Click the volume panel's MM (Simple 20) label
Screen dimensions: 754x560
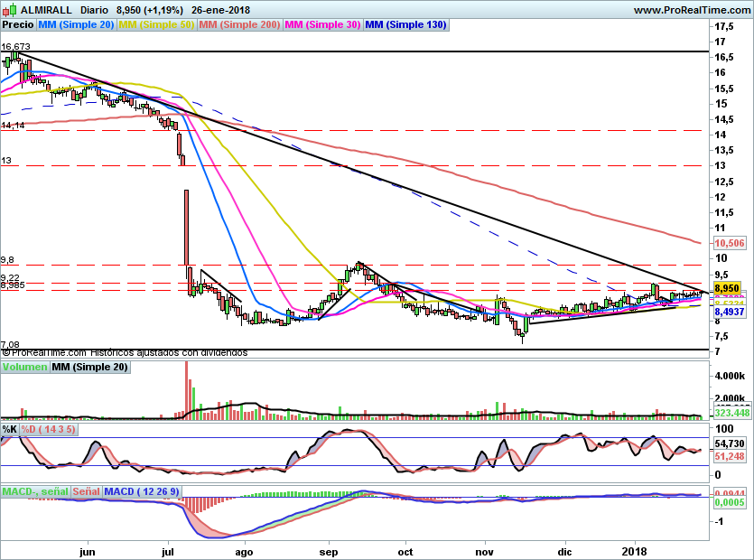89,368
